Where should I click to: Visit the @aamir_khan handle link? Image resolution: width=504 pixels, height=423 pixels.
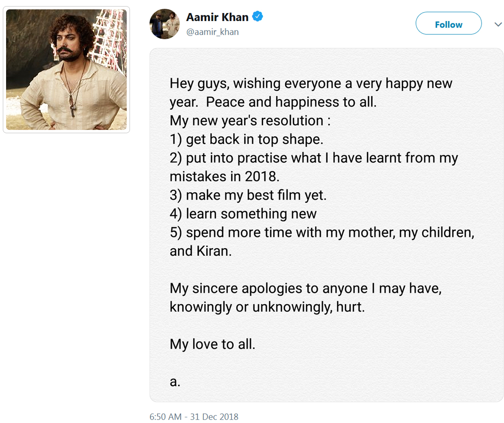pyautogui.click(x=212, y=32)
